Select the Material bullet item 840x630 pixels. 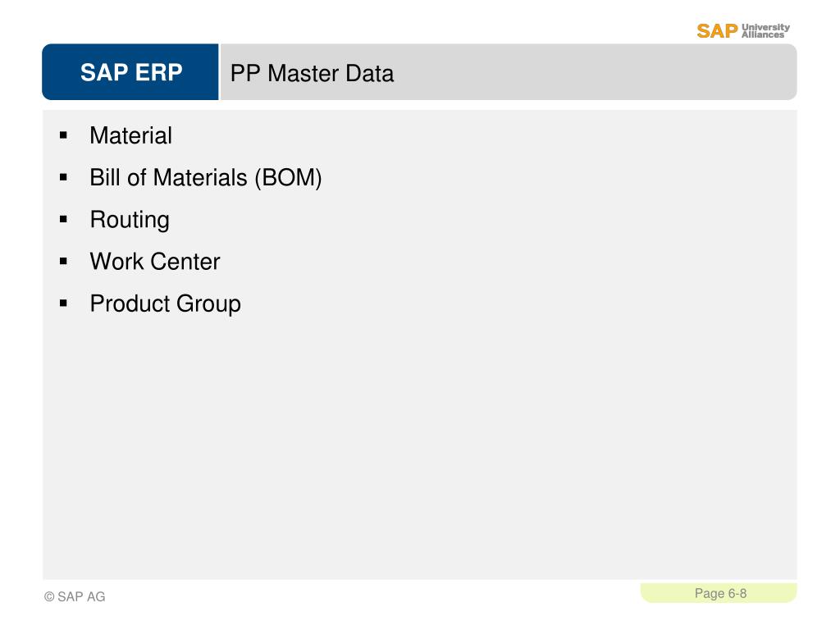click(130, 135)
